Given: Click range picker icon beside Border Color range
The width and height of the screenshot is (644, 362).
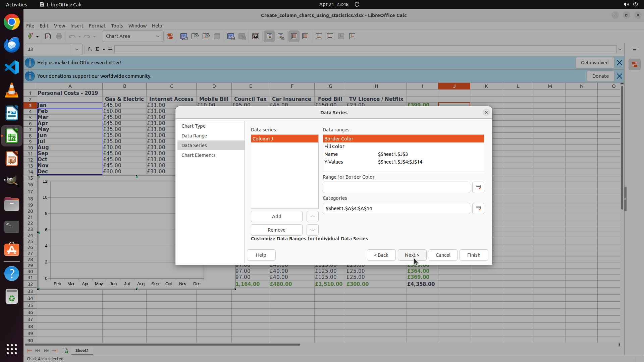Looking at the screenshot, I should tap(478, 187).
